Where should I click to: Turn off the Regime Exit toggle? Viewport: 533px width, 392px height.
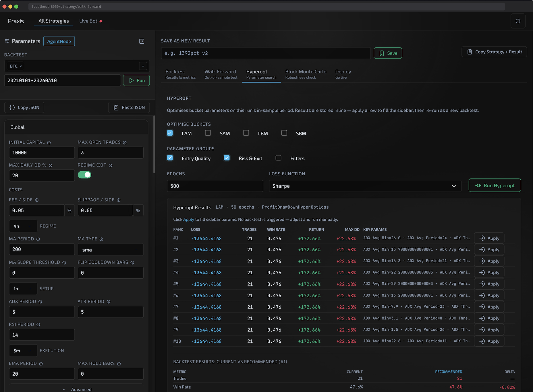(x=84, y=175)
